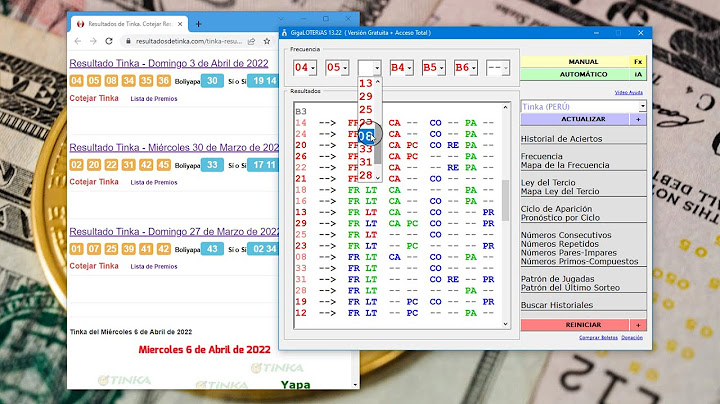Open the first frequency dropdown showing 04
720x404 pixels.
point(305,67)
